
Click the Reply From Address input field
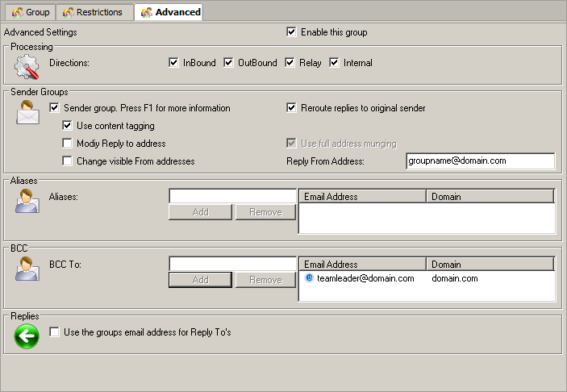pyautogui.click(x=480, y=161)
